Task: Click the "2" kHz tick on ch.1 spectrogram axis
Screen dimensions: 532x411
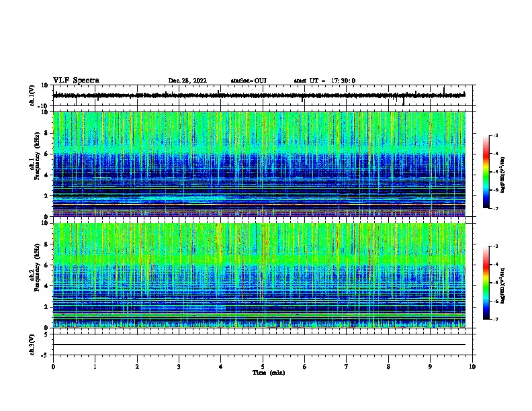Action: click(47, 196)
